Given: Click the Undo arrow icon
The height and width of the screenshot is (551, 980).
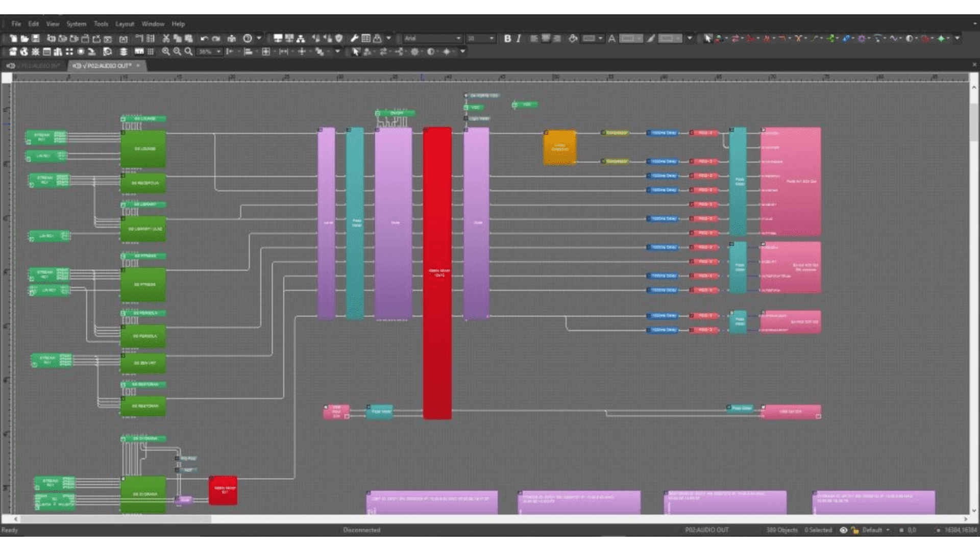Looking at the screenshot, I should 204,38.
